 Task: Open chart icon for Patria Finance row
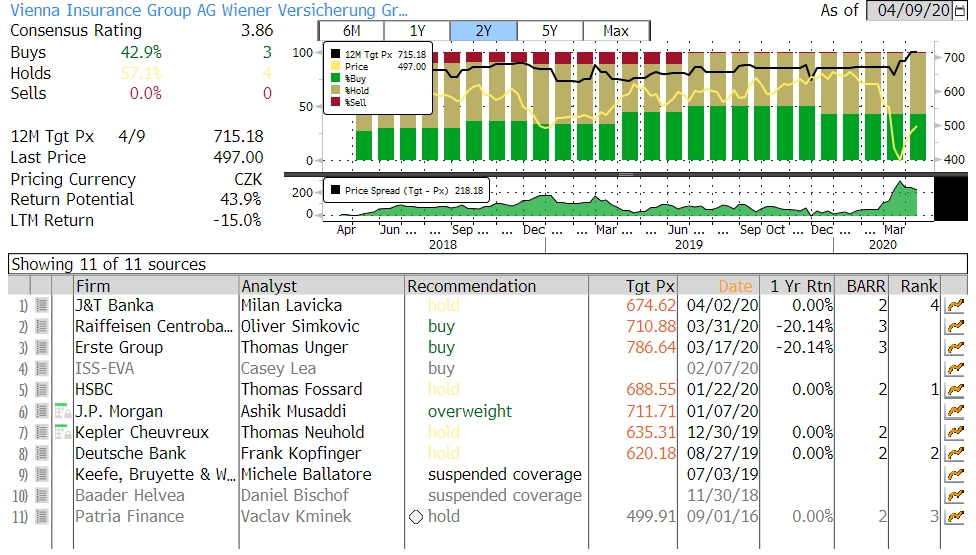click(954, 517)
